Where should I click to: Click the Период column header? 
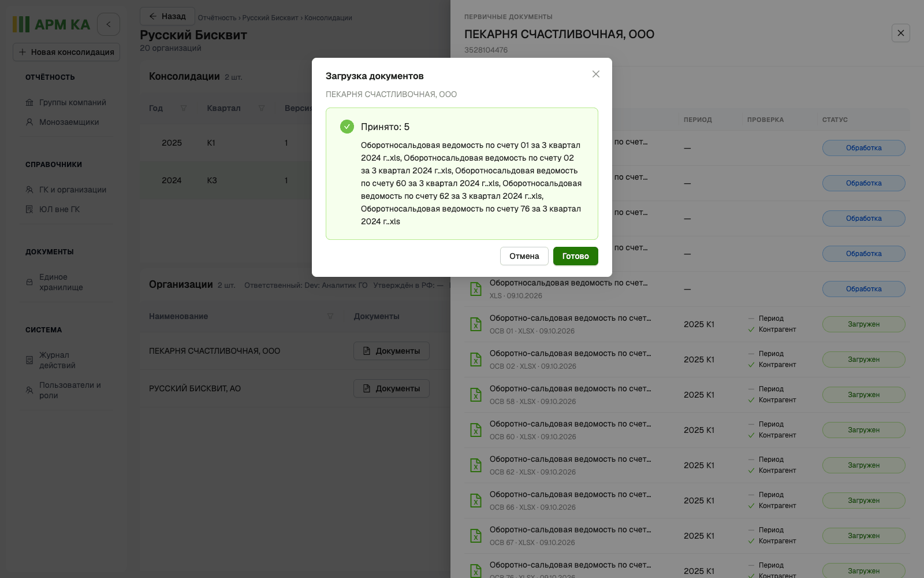(x=698, y=120)
